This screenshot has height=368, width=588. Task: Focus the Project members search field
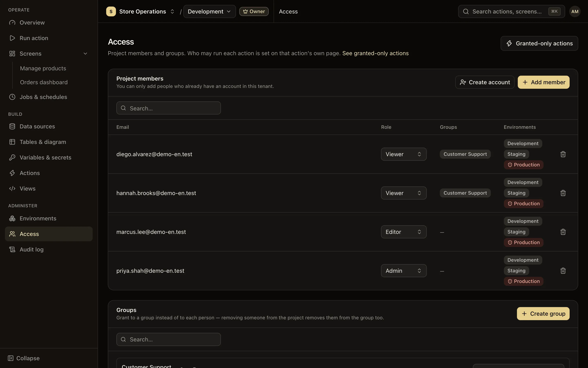[x=168, y=108]
